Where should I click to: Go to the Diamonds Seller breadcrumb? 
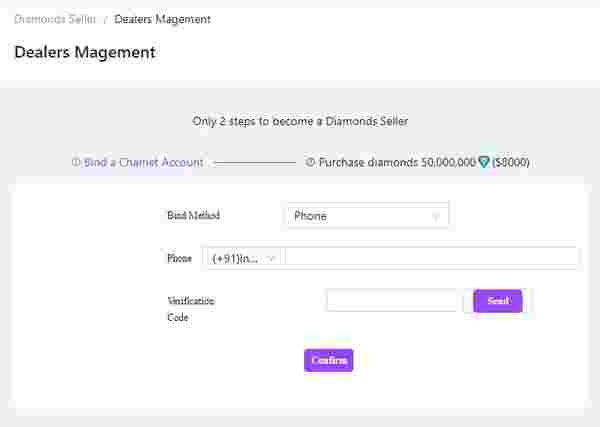pyautogui.click(x=55, y=19)
